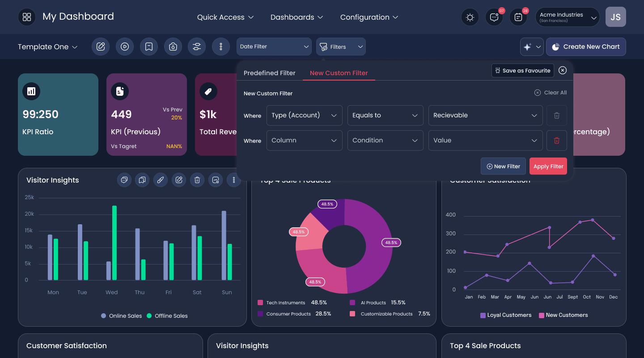Click the edit template pencil icon
Screen dimensions: 644x358
coord(101,47)
